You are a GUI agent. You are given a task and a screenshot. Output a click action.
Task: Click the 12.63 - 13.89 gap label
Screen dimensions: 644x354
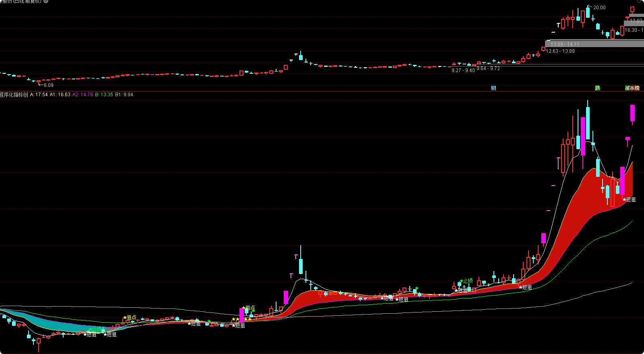pos(560,51)
